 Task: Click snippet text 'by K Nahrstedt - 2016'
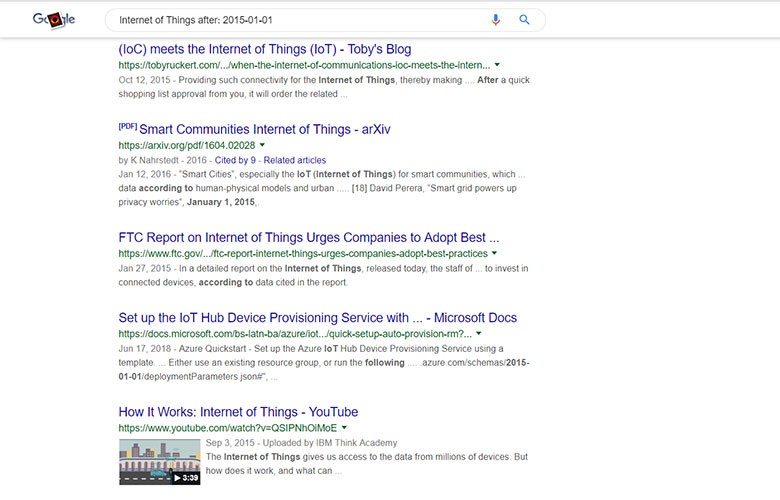[163, 160]
